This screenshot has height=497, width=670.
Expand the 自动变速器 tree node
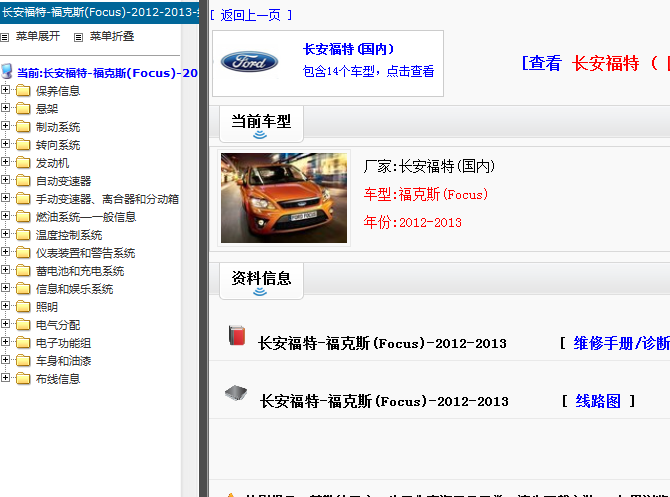point(5,180)
